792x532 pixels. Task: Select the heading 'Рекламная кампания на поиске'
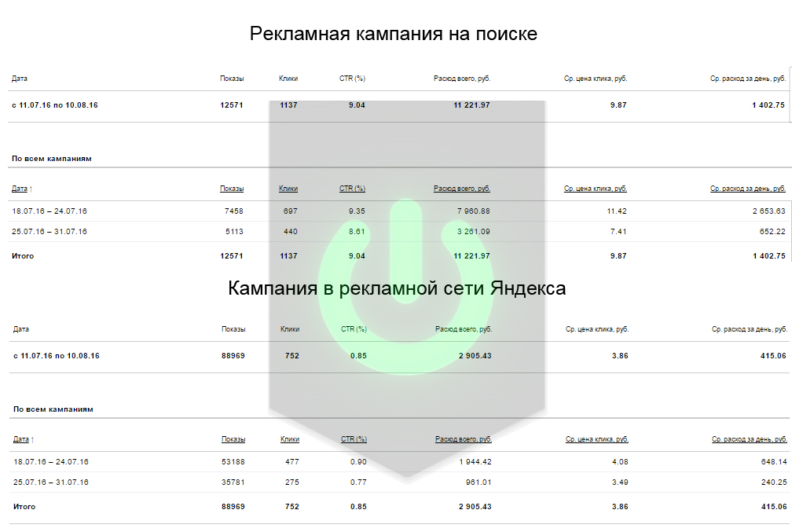(394, 34)
